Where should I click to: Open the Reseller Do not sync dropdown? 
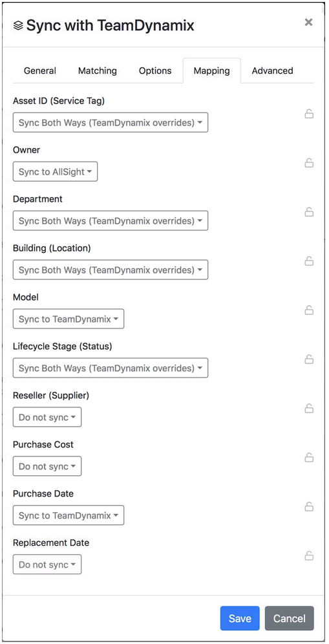47,417
